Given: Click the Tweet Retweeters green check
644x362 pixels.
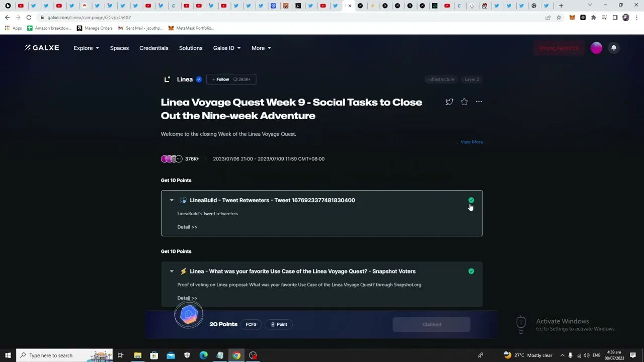Looking at the screenshot, I should coord(471,200).
